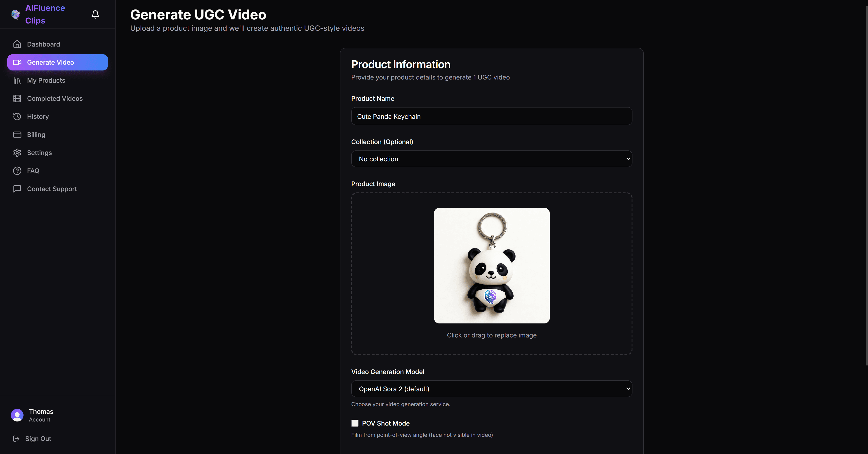Click the panda keychain image thumbnail
Viewport: 868px width, 454px height.
[492, 266]
